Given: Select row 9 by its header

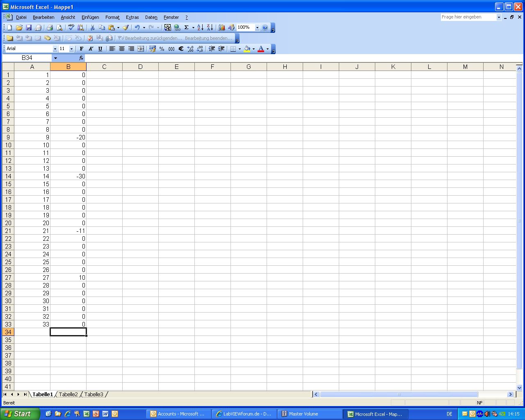Looking at the screenshot, I should pyautogui.click(x=8, y=137).
